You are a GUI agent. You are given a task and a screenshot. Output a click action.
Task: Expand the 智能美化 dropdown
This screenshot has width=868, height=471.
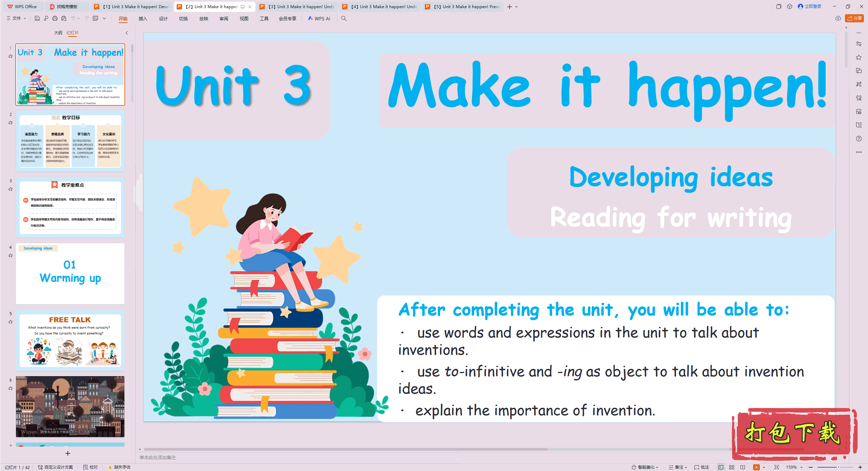point(645,467)
